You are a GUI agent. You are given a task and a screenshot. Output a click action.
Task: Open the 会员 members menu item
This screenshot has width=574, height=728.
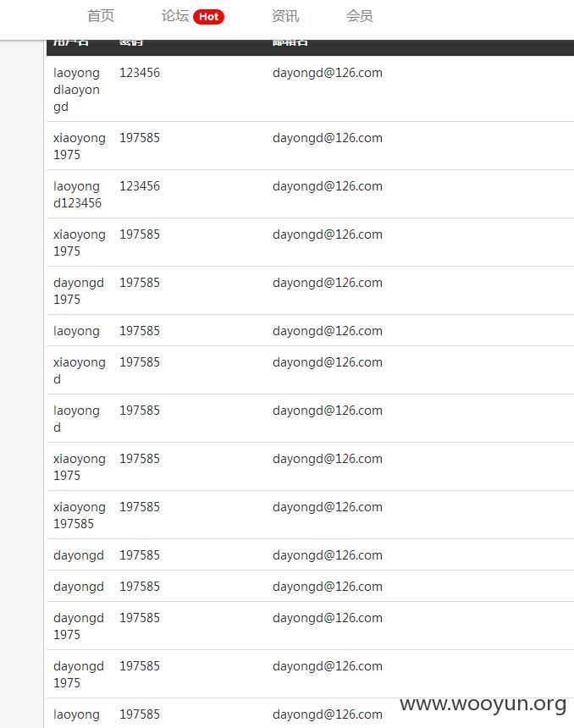coord(360,16)
